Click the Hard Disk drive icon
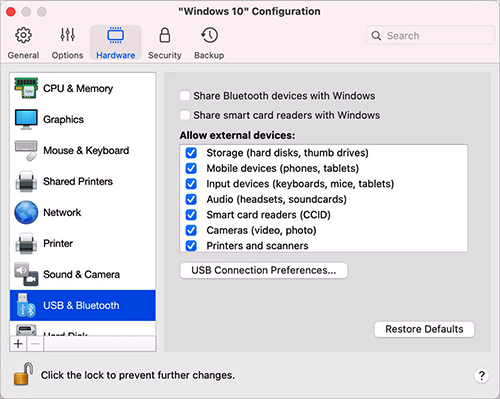The height and width of the screenshot is (399, 500). click(x=26, y=330)
